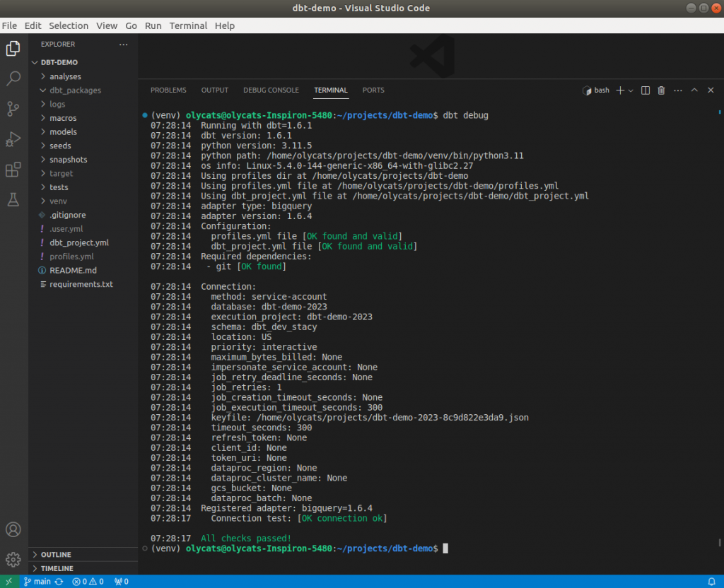Open the Testing flask icon
724x588 pixels.
(13, 199)
